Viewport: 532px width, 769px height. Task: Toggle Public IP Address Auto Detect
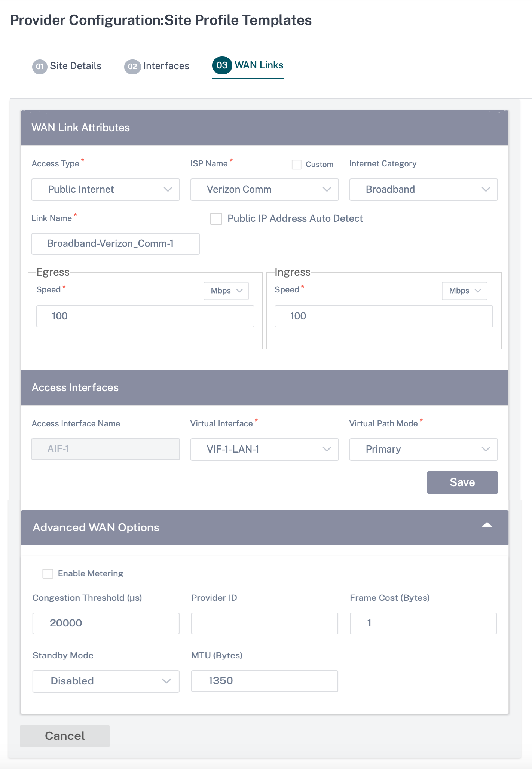tap(216, 219)
